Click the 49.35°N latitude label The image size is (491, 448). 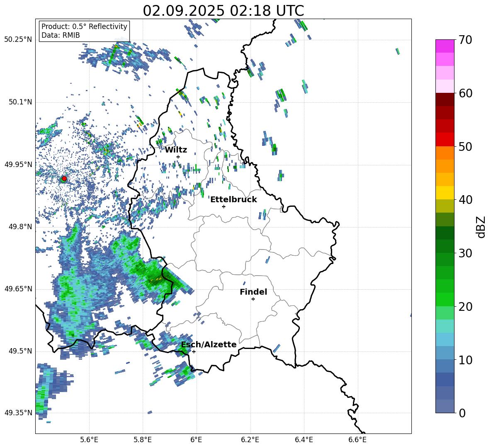pos(18,413)
